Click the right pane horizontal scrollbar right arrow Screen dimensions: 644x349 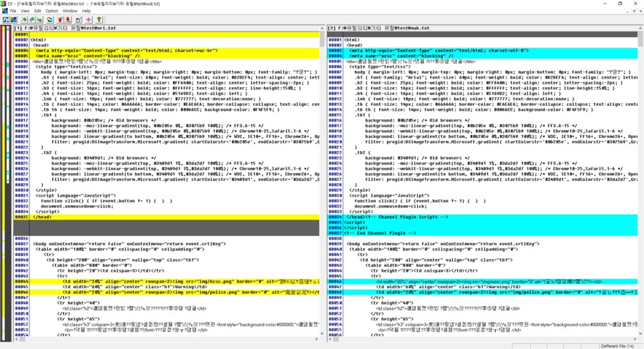pyautogui.click(x=635, y=339)
